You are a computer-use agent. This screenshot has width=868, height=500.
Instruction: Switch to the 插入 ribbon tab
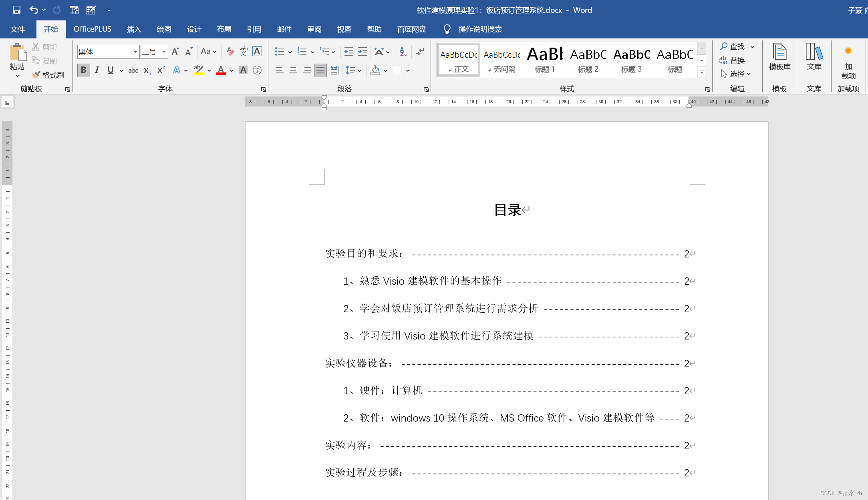[x=134, y=29]
